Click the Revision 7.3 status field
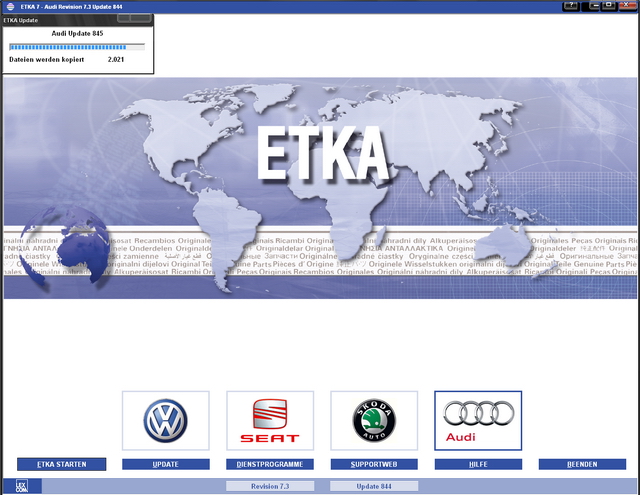The width and height of the screenshot is (640, 495). pyautogui.click(x=270, y=486)
